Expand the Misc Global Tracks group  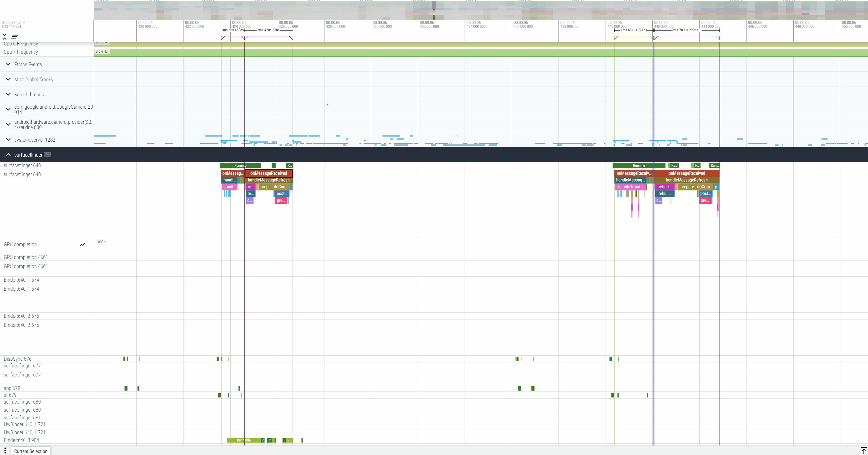[x=9, y=79]
